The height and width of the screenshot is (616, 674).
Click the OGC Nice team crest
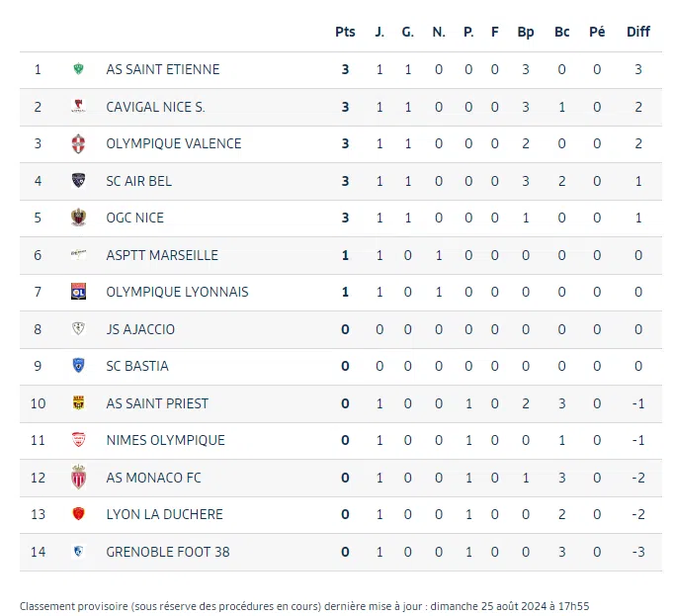pyautogui.click(x=78, y=218)
